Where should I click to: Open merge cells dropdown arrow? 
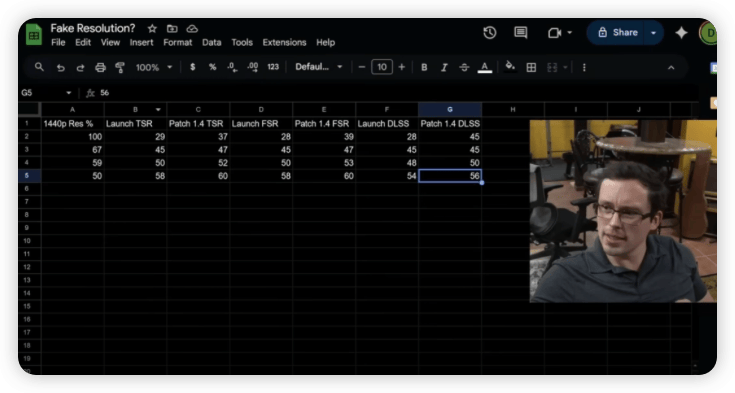[x=565, y=68]
